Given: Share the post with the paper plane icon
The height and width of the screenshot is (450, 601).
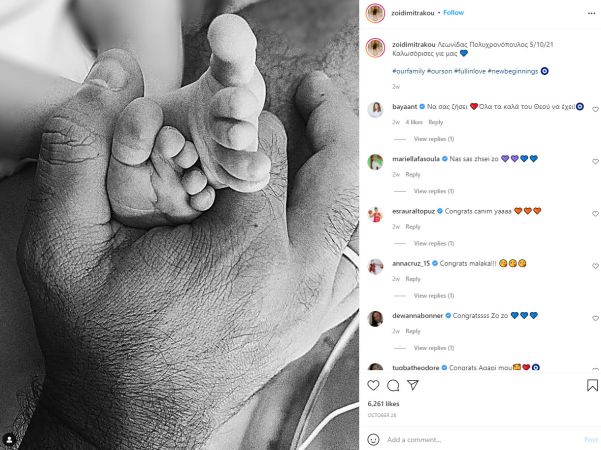Looking at the screenshot, I should pos(413,385).
